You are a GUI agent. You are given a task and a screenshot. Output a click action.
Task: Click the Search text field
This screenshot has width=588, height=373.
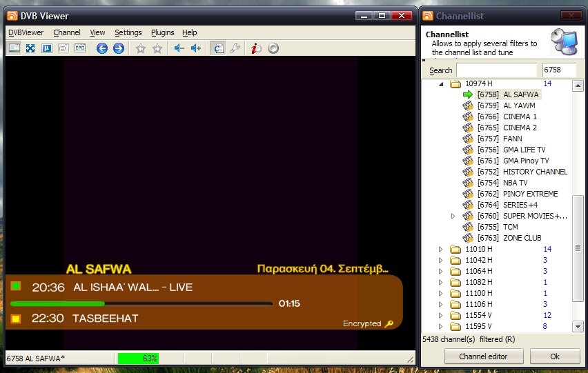click(497, 70)
